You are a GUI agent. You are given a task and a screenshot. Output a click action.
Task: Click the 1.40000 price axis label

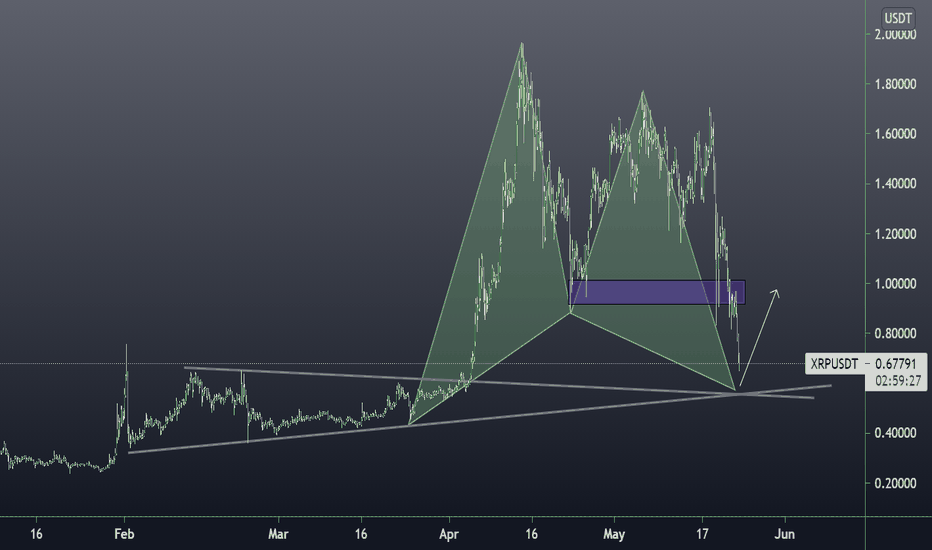[895, 184]
